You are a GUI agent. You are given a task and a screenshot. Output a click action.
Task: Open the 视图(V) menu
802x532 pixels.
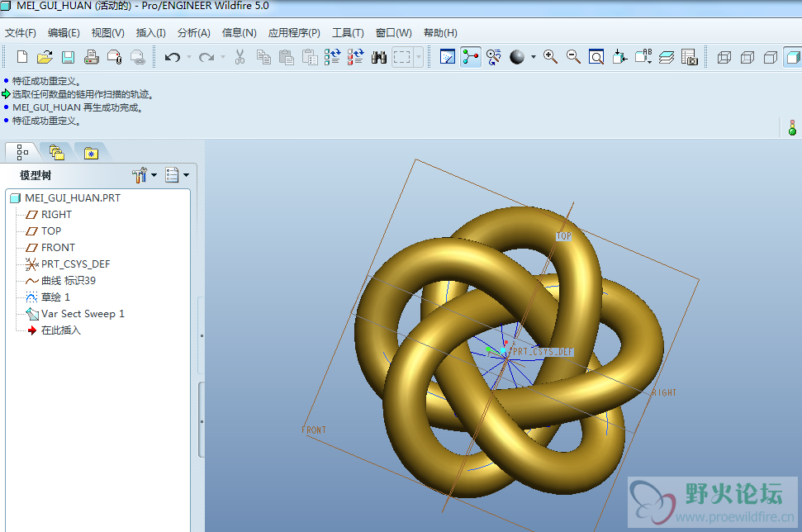point(108,33)
